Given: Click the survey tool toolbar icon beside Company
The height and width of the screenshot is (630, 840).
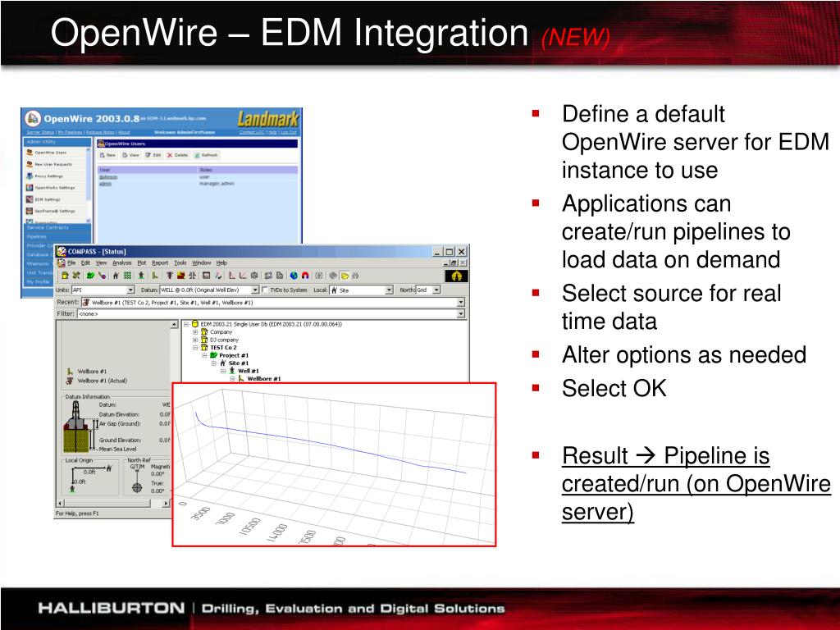Looking at the screenshot, I should click(x=76, y=276).
